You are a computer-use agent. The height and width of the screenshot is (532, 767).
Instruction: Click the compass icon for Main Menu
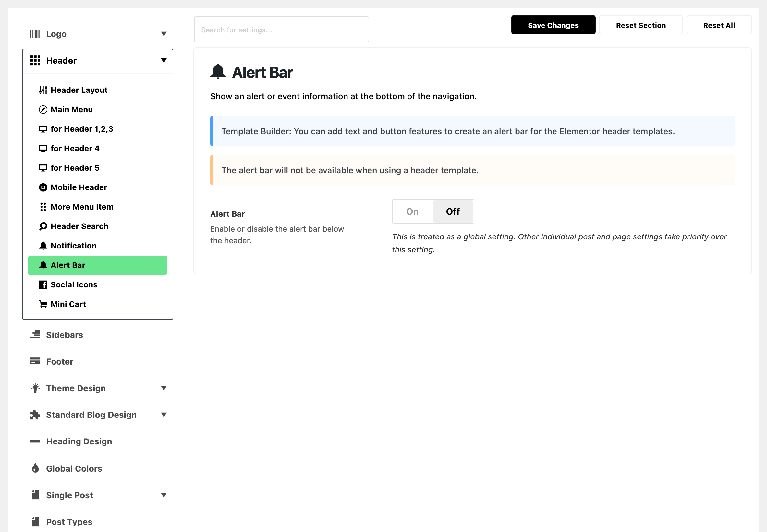tap(43, 110)
